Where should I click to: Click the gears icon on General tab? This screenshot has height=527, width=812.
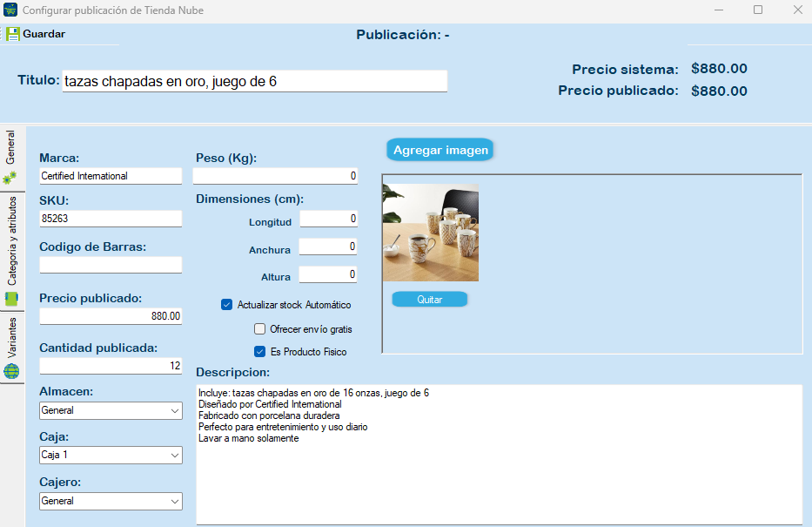pos(10,177)
